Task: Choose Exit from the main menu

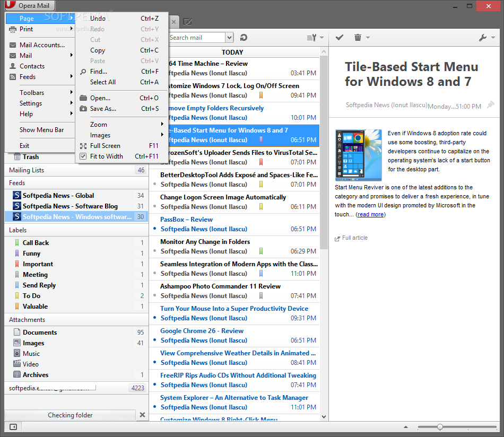Action: coord(40,145)
